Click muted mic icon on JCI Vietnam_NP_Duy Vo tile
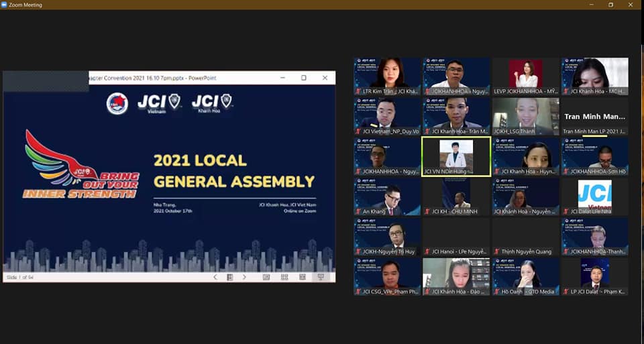644x344 pixels. click(x=358, y=132)
